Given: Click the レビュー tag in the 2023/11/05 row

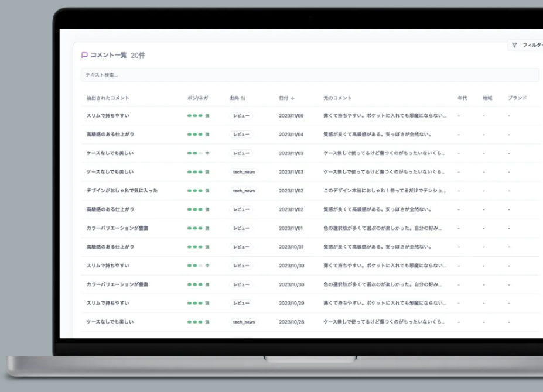Looking at the screenshot, I should 241,116.
